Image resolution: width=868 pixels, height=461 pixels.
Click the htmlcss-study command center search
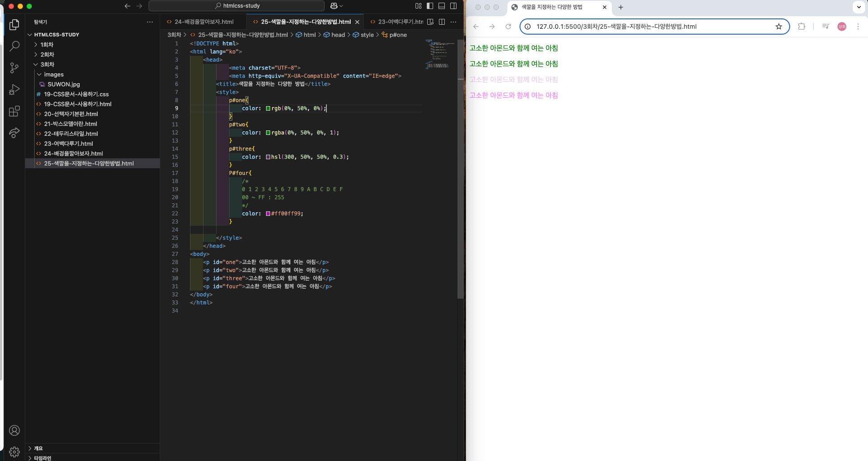point(236,6)
